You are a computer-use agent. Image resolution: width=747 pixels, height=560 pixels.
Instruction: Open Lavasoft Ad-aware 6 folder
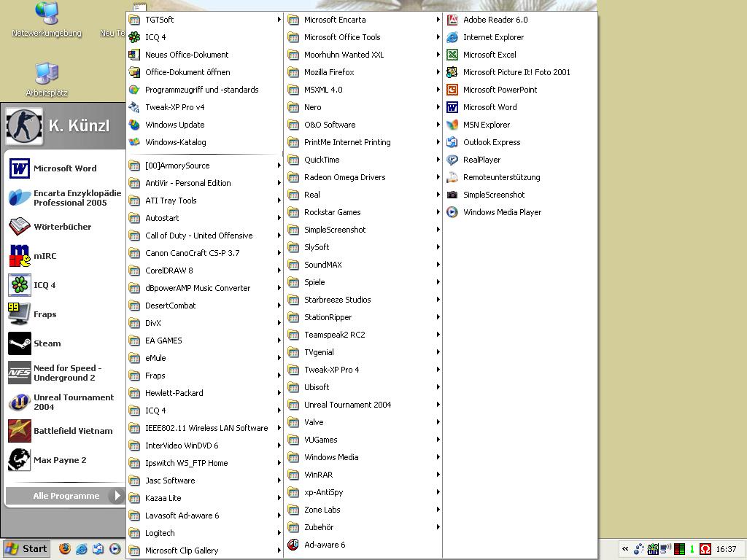(205, 516)
